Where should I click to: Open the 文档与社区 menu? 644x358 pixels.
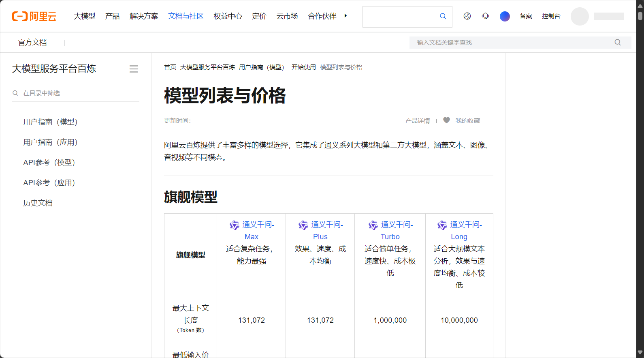click(x=186, y=16)
